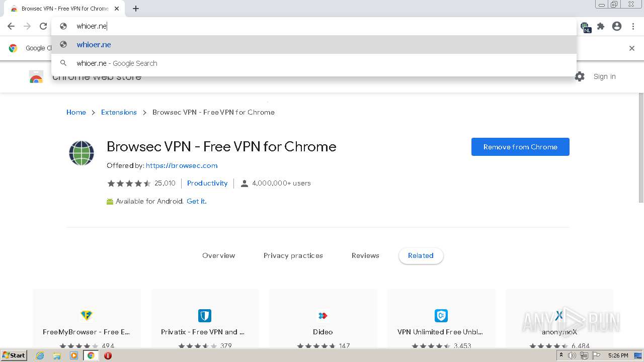644x362 pixels.
Task: Click the Chrome Web Store logo
Action: pyautogui.click(x=36, y=77)
